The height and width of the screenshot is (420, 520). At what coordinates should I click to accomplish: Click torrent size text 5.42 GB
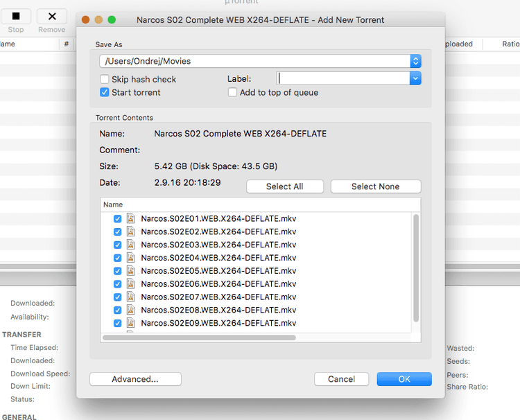(171, 166)
